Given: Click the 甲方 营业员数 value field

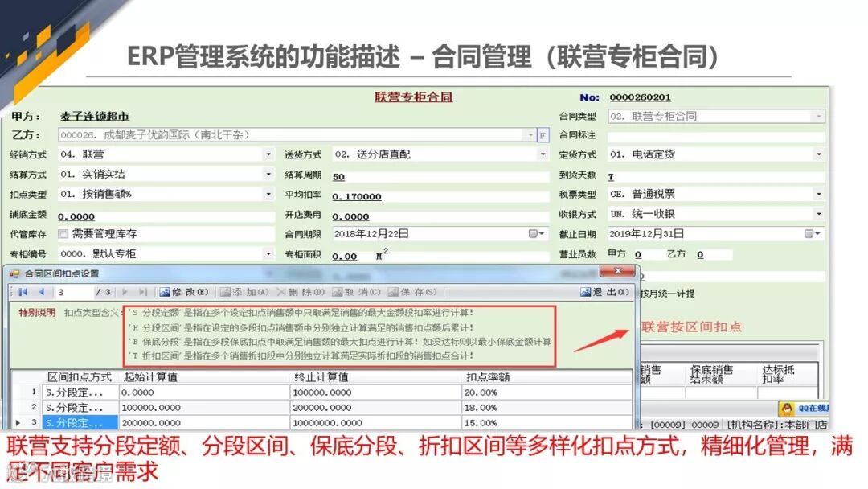Looking at the screenshot, I should (647, 254).
